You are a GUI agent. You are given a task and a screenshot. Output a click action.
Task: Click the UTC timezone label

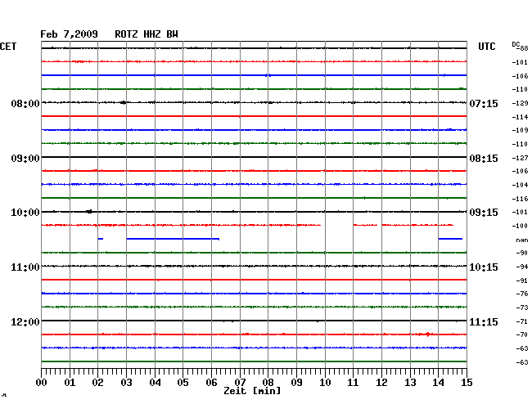(x=486, y=47)
